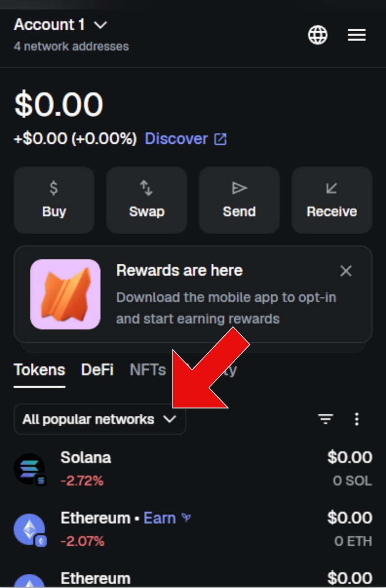Switch to the DeFi tab
The image size is (386, 588).
click(x=97, y=370)
